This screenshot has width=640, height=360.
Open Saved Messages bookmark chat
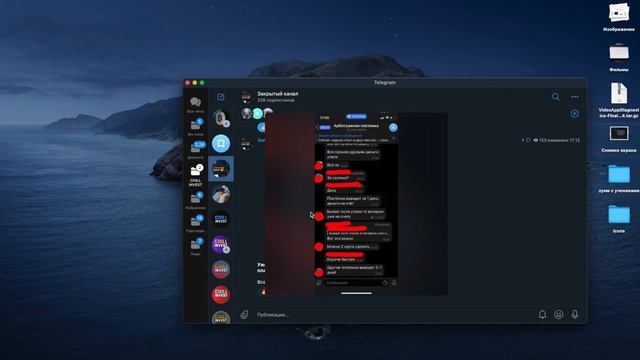point(221,144)
